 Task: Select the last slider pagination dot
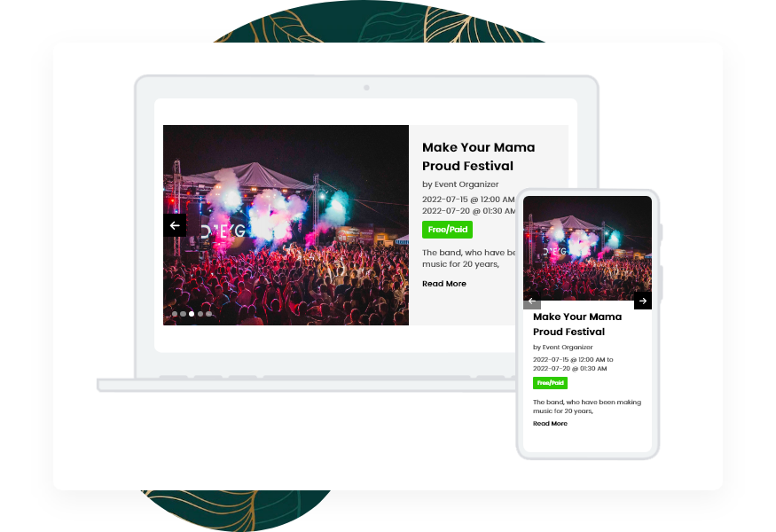(208, 314)
